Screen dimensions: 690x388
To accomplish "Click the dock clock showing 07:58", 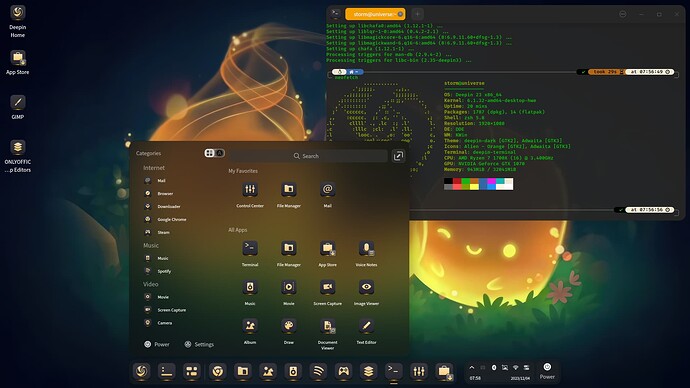I will [x=475, y=378].
